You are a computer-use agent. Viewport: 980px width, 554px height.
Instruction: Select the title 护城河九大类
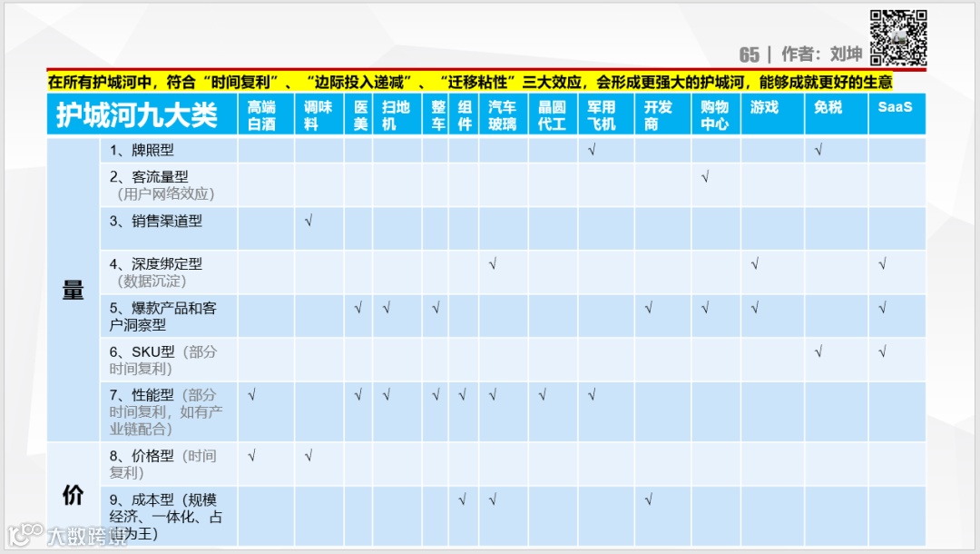pyautogui.click(x=137, y=115)
